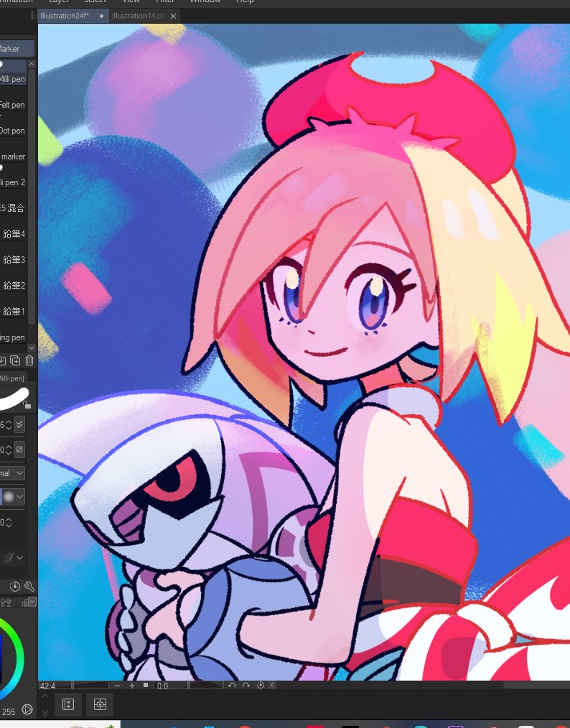Open the blending mode dropdown
The image size is (570, 728).
click(12, 473)
